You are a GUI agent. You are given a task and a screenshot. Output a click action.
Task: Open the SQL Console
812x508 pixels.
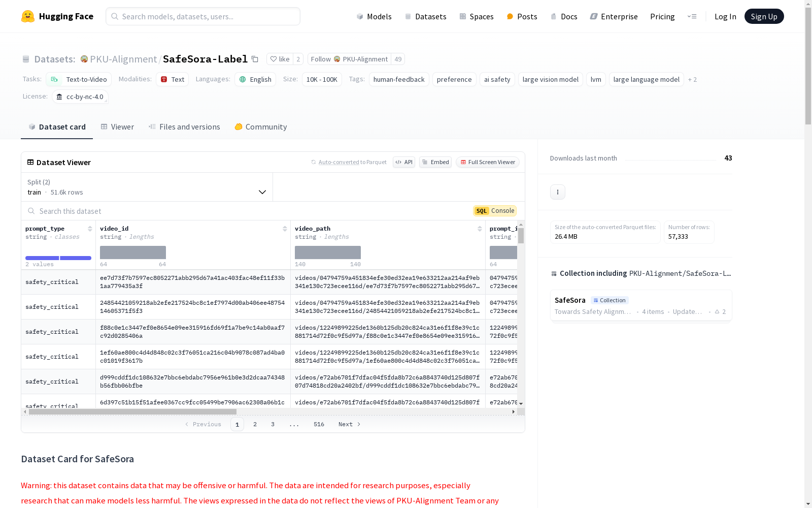(x=495, y=211)
